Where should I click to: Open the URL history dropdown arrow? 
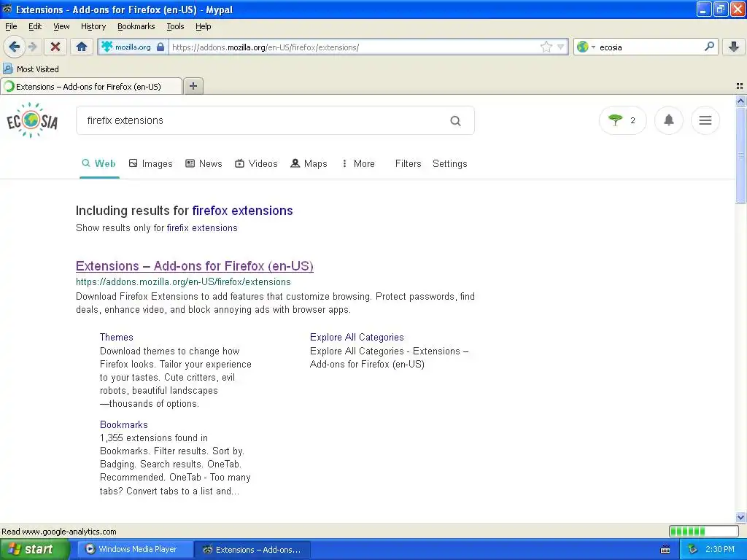[561, 47]
